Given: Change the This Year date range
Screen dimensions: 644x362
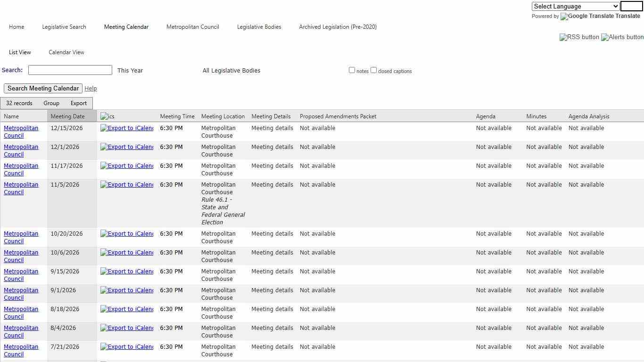Looking at the screenshot, I should (129, 70).
